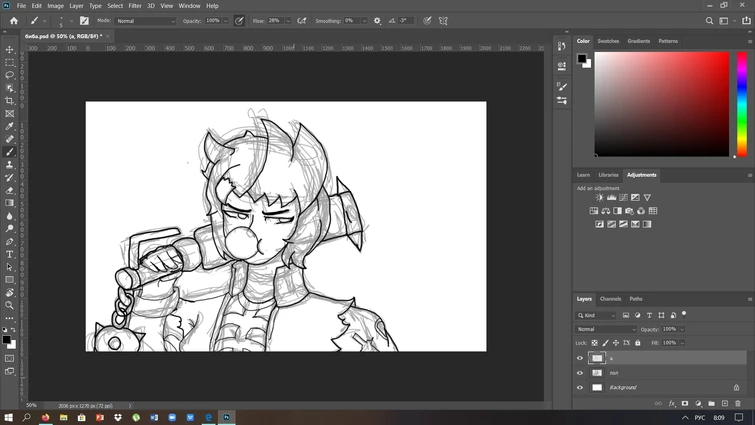Select the Type tool
The height and width of the screenshot is (425, 755).
(x=10, y=254)
